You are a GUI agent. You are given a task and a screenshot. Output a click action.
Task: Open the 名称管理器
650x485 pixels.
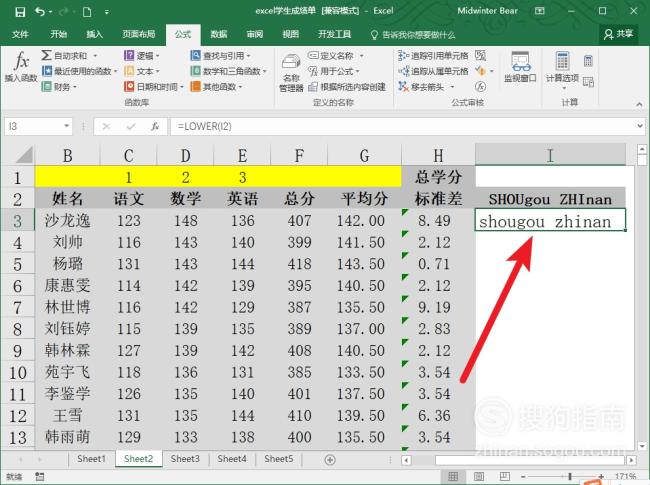tap(291, 72)
